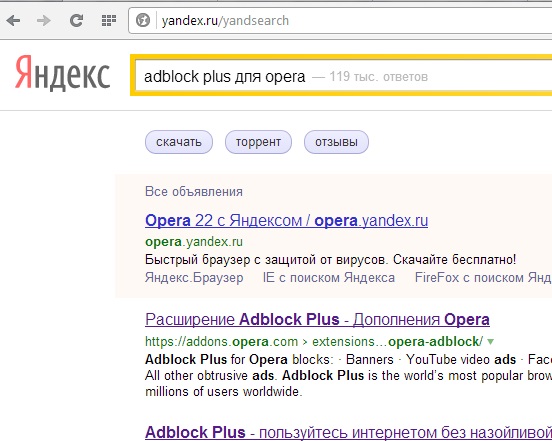Open the IE с поиском Яндекса sitelink
This screenshot has width=552, height=441.
click(x=329, y=278)
